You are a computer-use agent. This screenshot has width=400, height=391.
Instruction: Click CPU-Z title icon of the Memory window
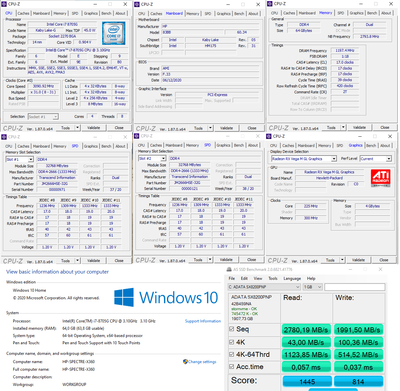[x=270, y=4]
